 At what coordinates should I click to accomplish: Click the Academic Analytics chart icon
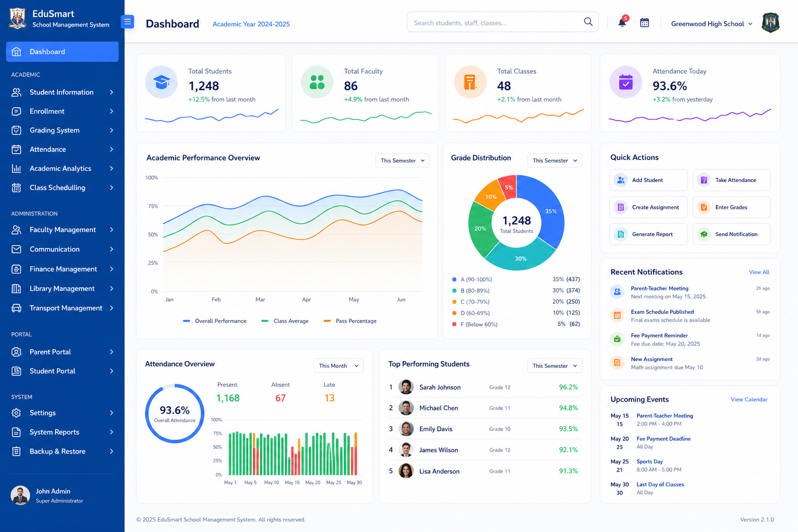[17, 168]
